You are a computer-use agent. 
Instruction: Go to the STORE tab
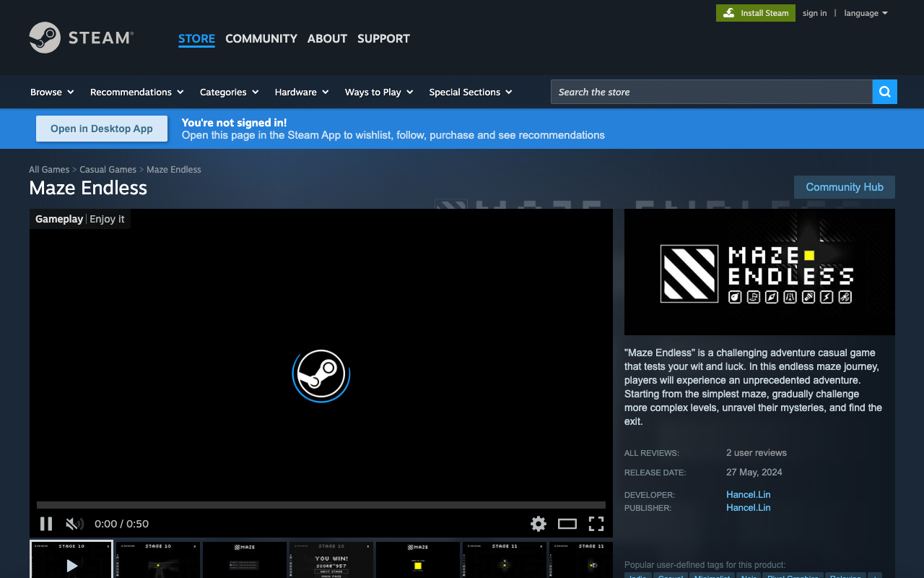(x=196, y=38)
